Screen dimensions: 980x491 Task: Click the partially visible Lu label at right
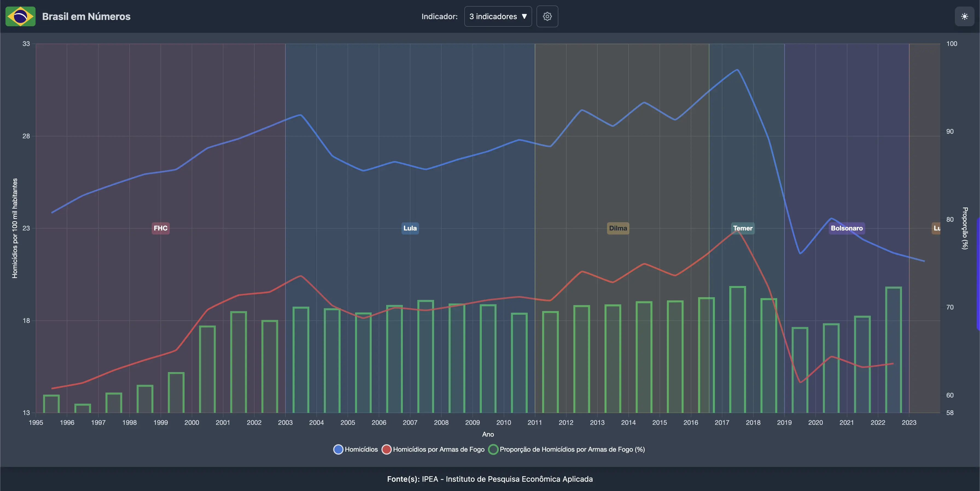936,228
